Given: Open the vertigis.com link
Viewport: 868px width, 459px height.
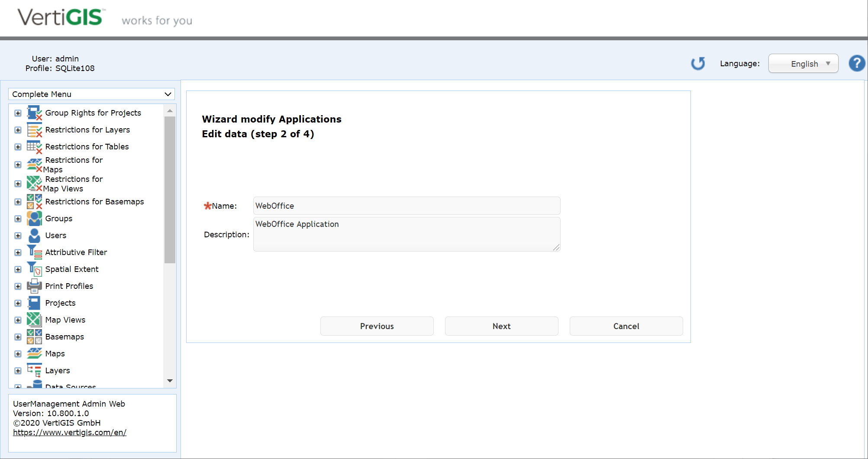Looking at the screenshot, I should [70, 432].
